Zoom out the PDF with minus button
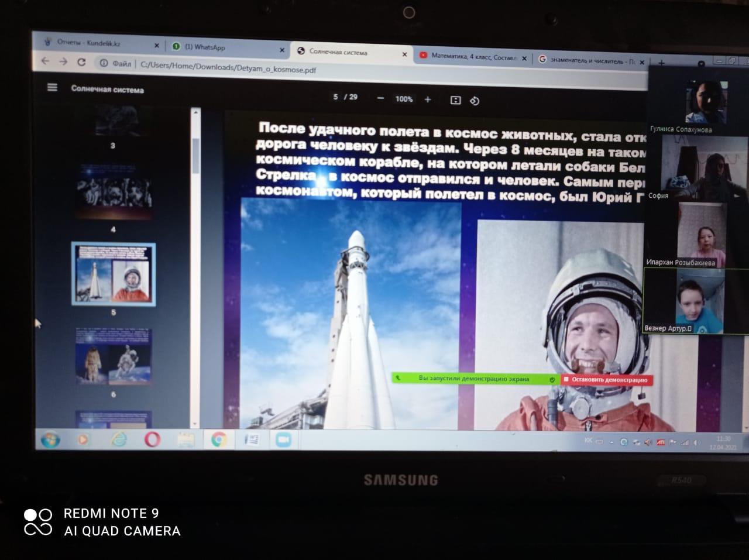749x560 pixels. click(x=380, y=98)
